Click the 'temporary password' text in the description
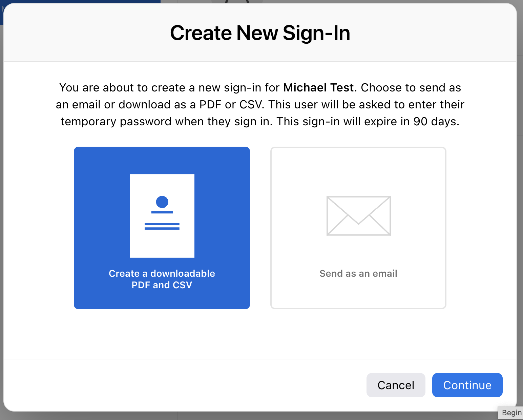 [116, 122]
